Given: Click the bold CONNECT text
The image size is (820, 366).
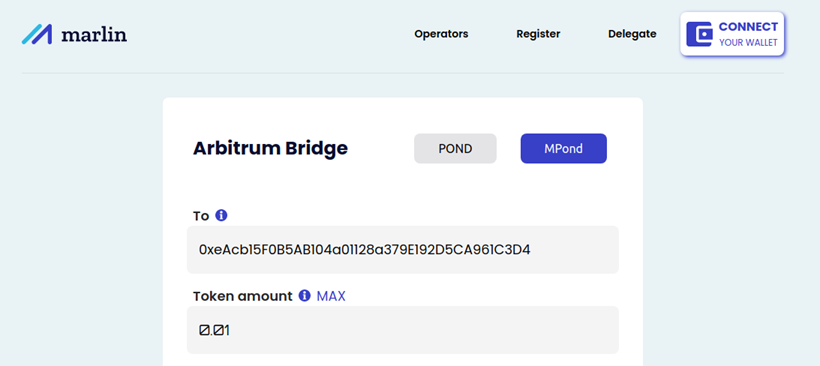Looking at the screenshot, I should pyautogui.click(x=748, y=27).
